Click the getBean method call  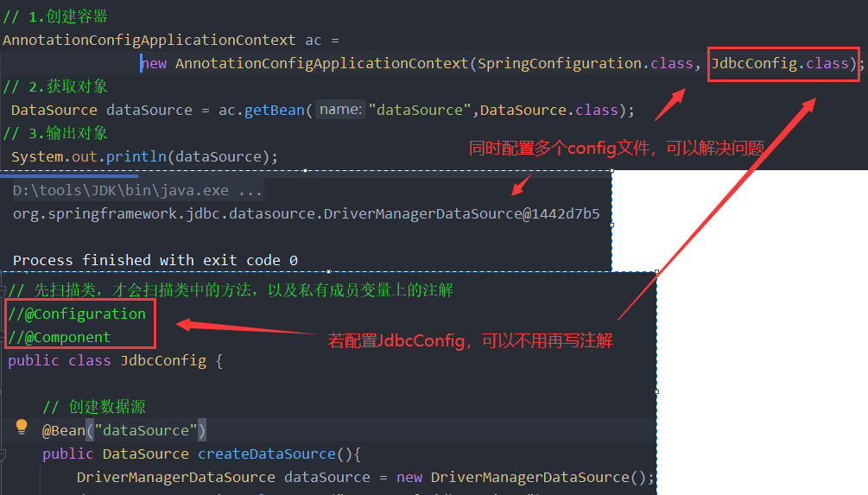[x=274, y=111]
